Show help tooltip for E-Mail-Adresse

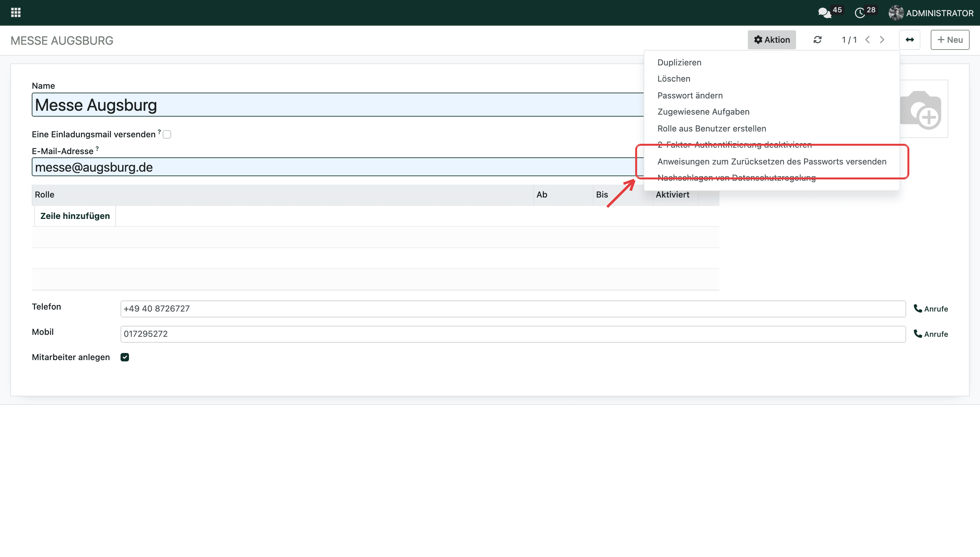[97, 148]
